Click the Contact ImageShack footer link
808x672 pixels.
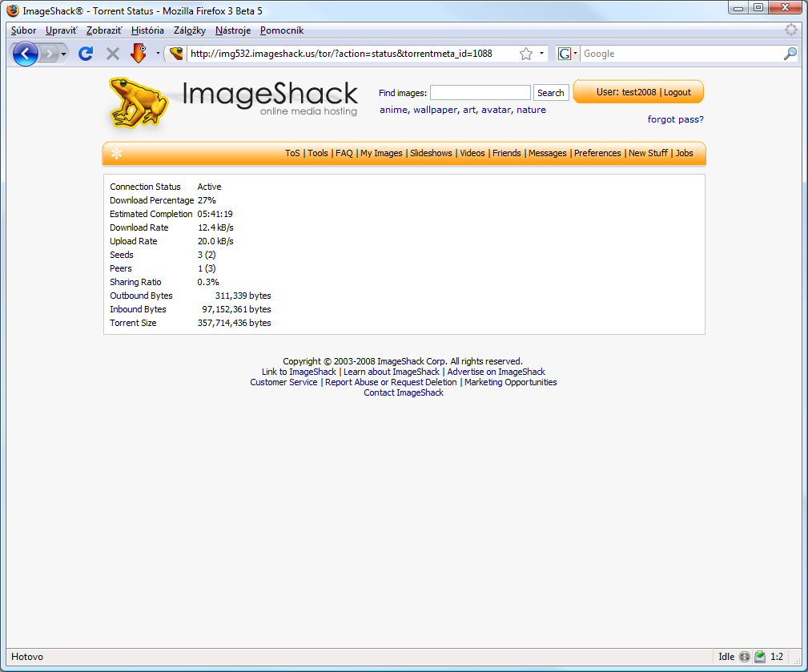click(404, 392)
